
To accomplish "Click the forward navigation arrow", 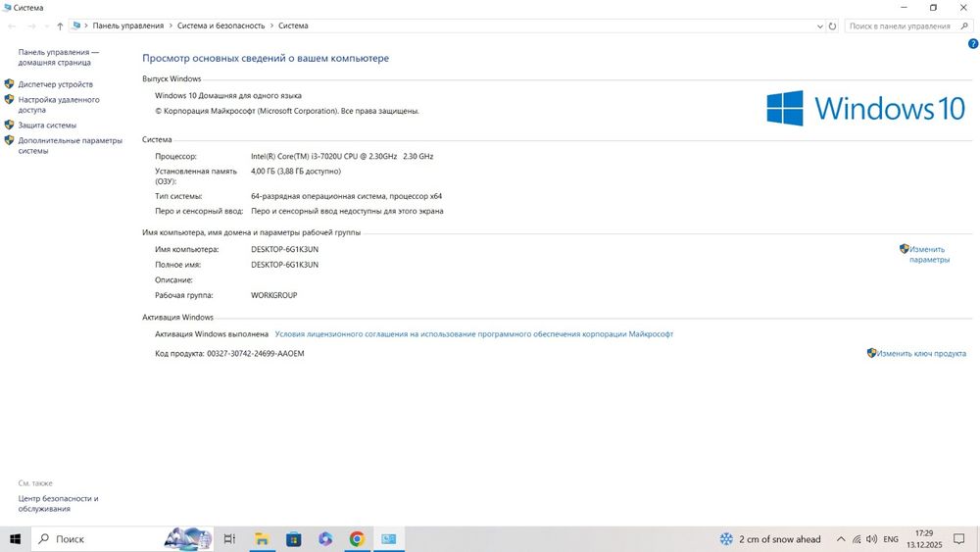I will coord(31,26).
